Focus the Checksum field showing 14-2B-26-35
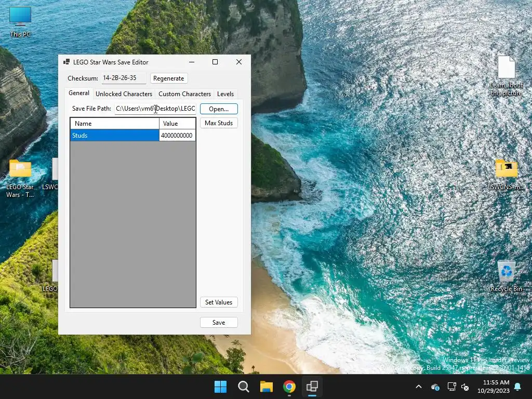This screenshot has height=399, width=532. [124, 78]
